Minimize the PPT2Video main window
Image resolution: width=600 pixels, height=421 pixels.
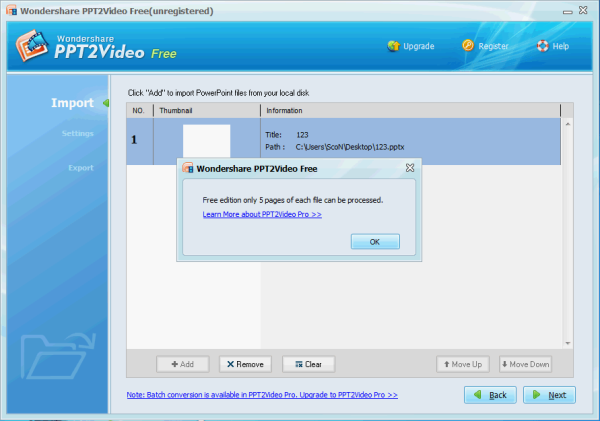pos(567,12)
